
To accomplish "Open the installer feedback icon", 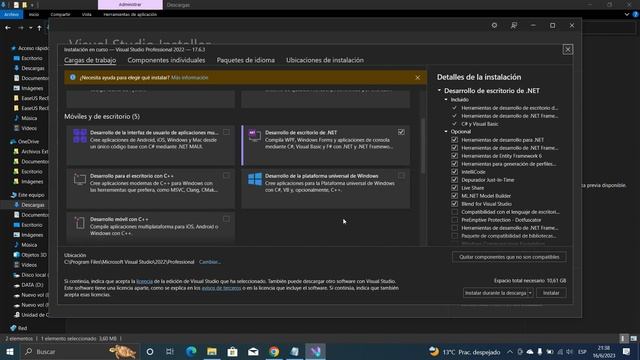I will pos(514,25).
